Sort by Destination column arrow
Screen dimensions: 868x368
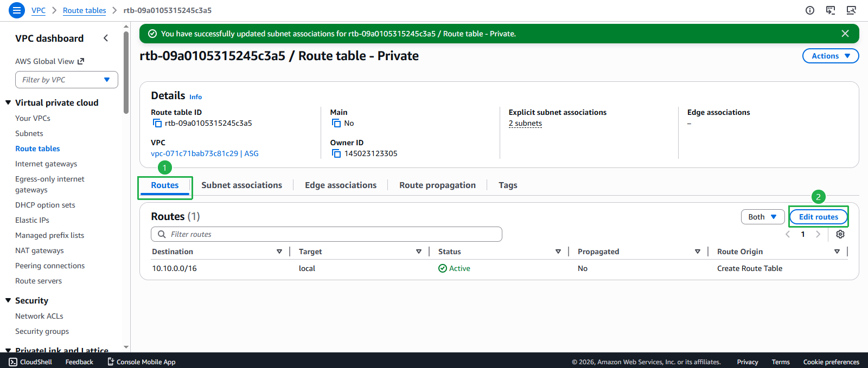279,251
